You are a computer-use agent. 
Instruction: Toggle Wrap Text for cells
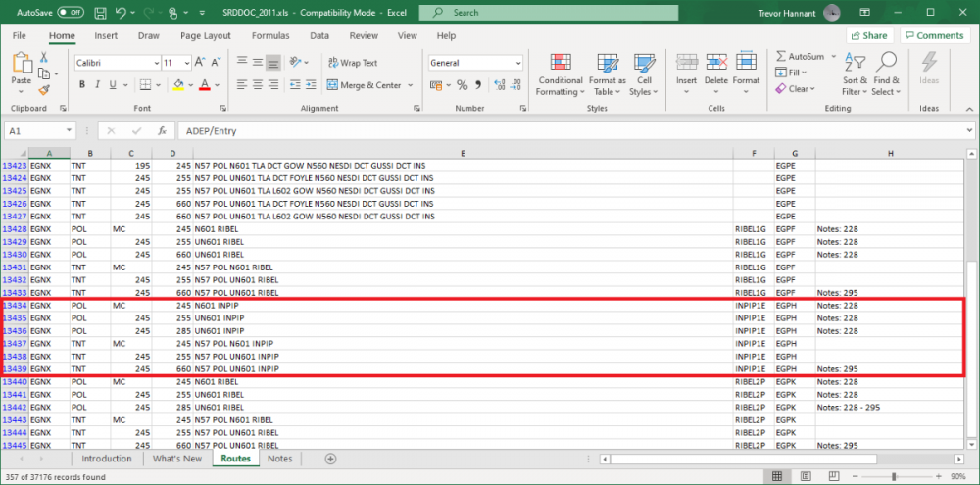[x=352, y=63]
